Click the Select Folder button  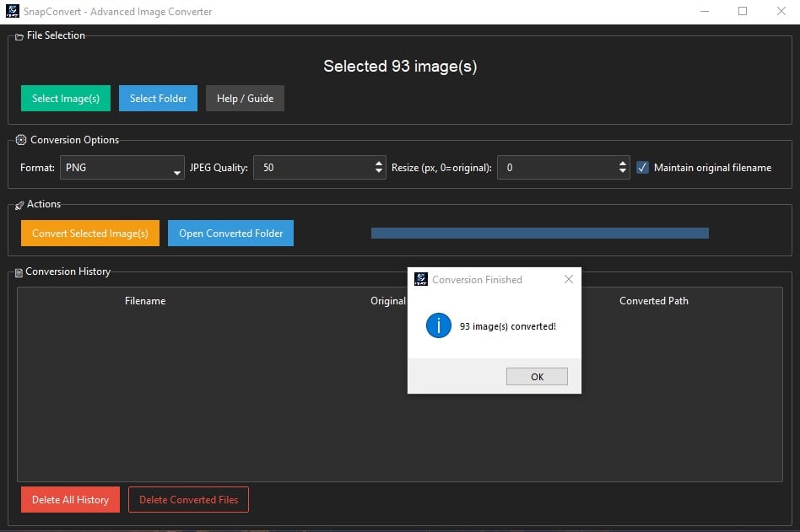pos(158,99)
